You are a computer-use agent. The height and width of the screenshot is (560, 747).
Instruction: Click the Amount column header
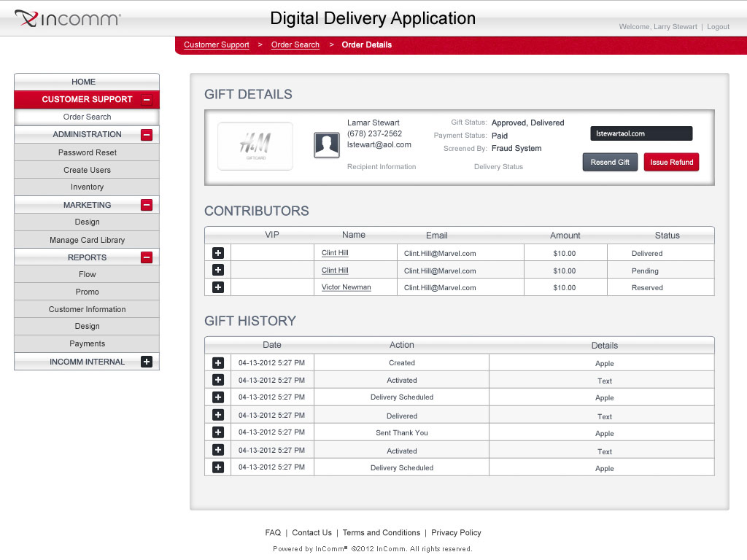coord(565,236)
